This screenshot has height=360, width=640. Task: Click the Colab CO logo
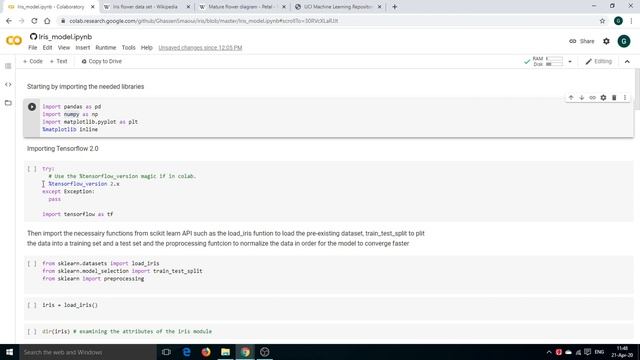(x=14, y=40)
